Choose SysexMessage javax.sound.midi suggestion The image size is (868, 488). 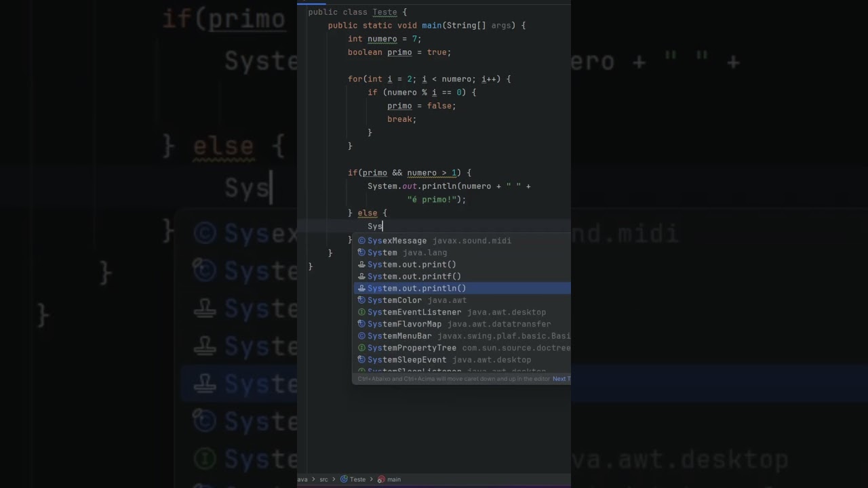pos(462,241)
